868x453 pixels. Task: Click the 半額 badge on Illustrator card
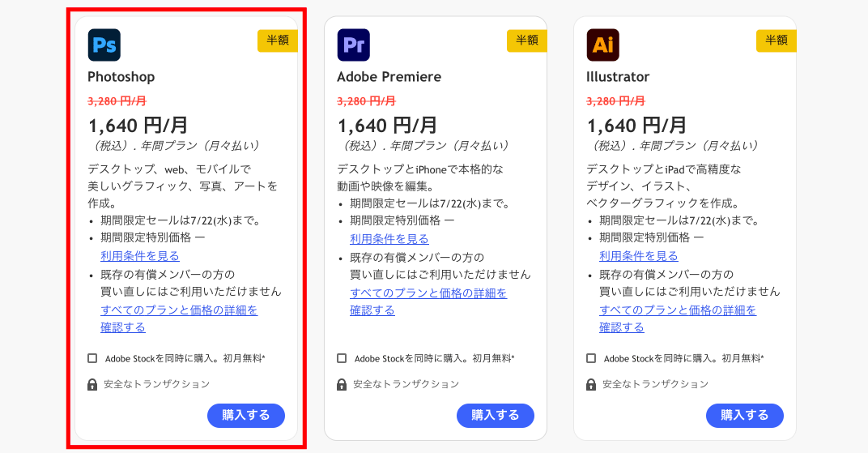[777, 41]
